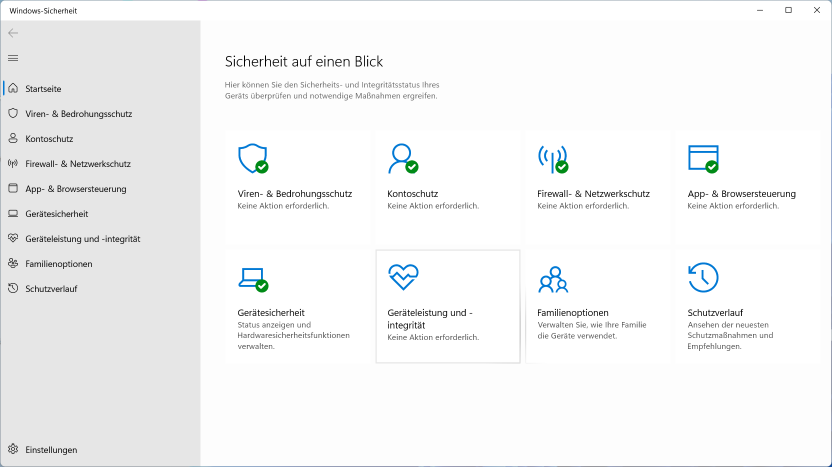Viewport: 832px width, 467px height.
Task: Click the large shield icon on Viren- & Bedrohungsschutz tile
Action: [x=253, y=158]
